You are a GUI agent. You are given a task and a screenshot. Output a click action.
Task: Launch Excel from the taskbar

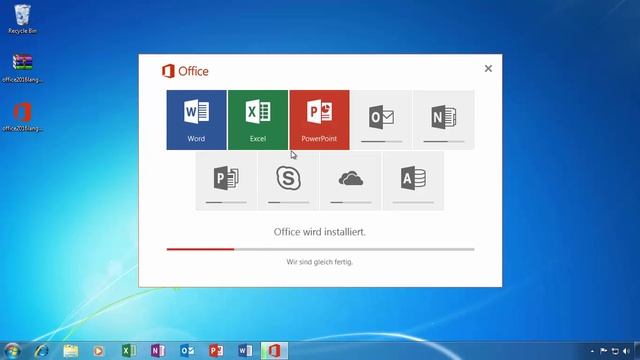pos(129,351)
